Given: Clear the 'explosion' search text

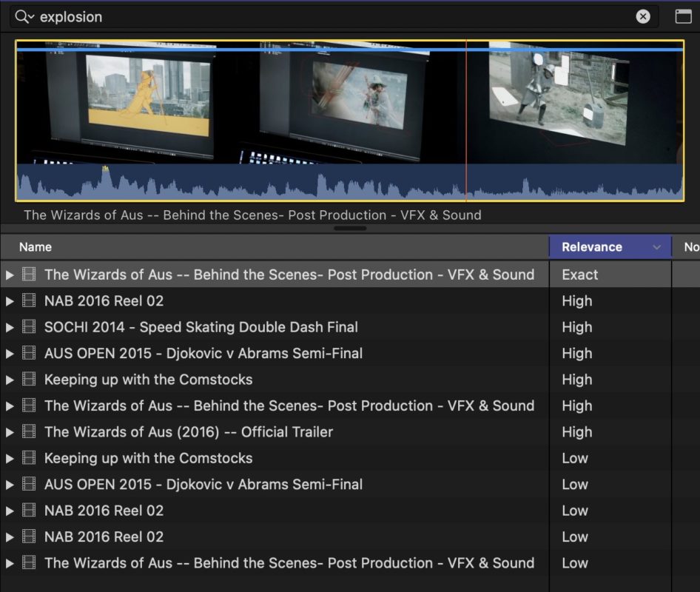Looking at the screenshot, I should point(643,17).
